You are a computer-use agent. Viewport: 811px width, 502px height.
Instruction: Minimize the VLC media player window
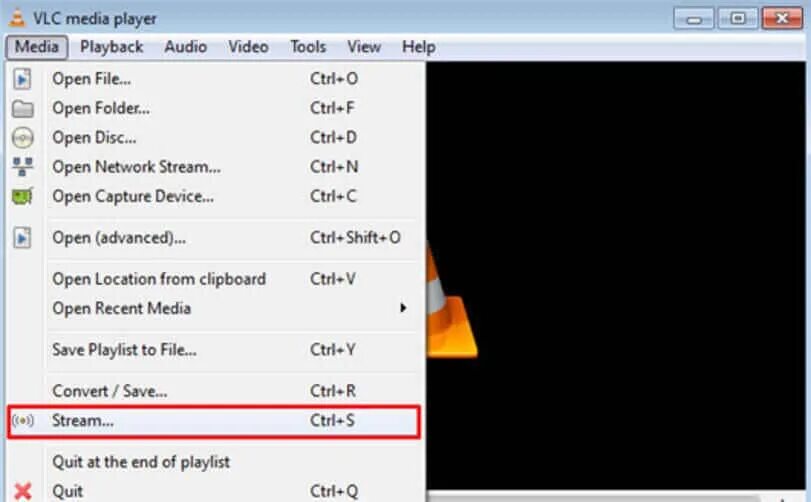tap(694, 19)
